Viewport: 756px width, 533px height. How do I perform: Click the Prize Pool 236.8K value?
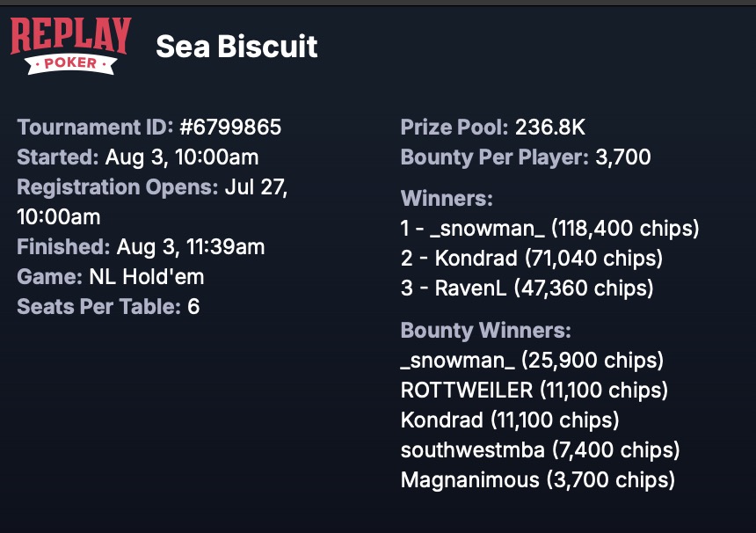[549, 128]
